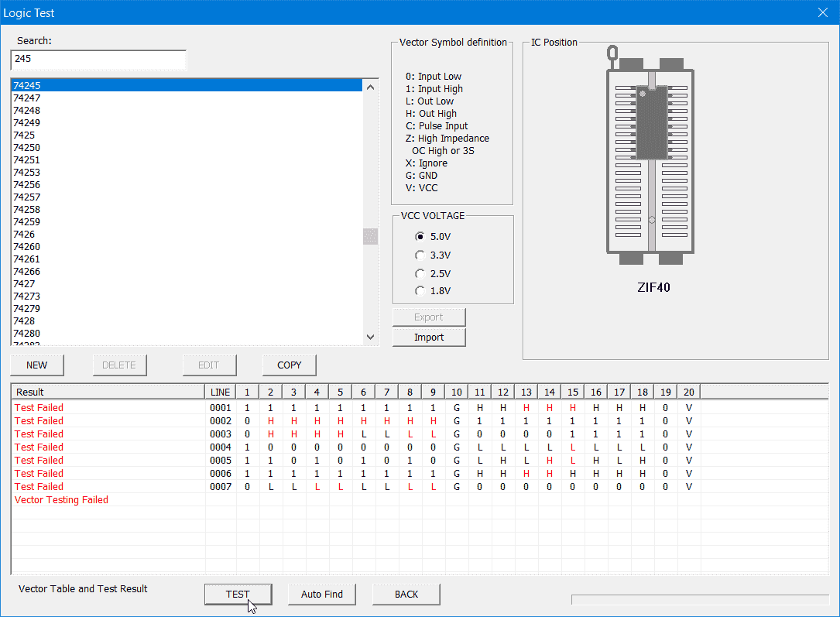840x617 pixels.
Task: Import a vector file
Action: (x=429, y=338)
